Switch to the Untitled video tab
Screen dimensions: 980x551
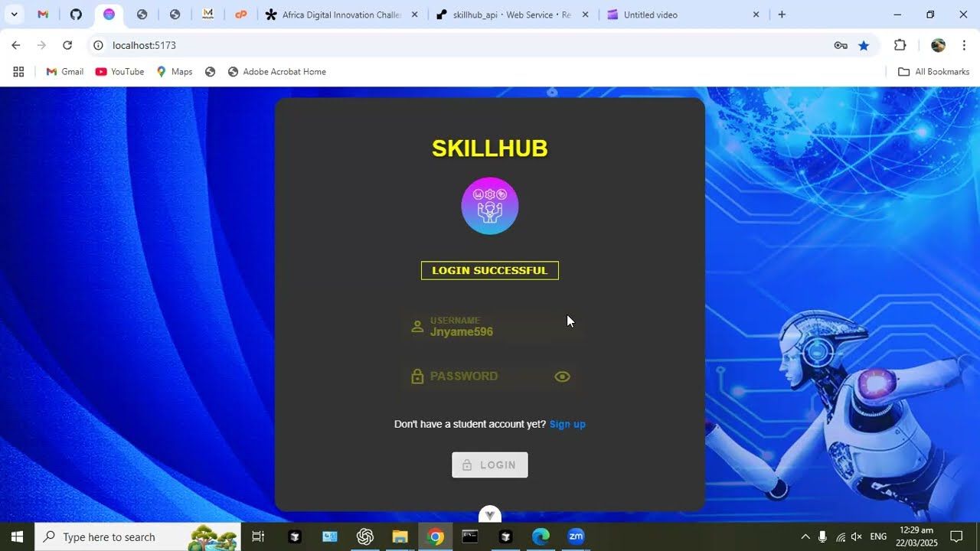point(675,15)
